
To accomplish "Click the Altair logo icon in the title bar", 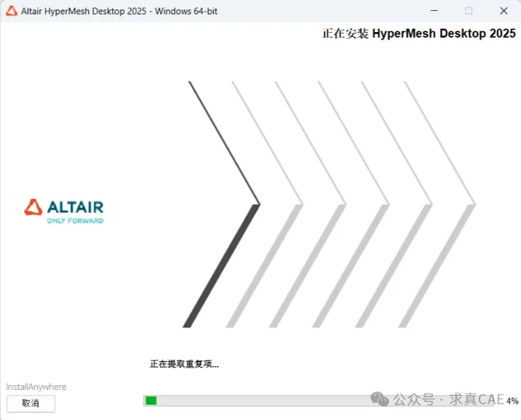I will point(12,11).
